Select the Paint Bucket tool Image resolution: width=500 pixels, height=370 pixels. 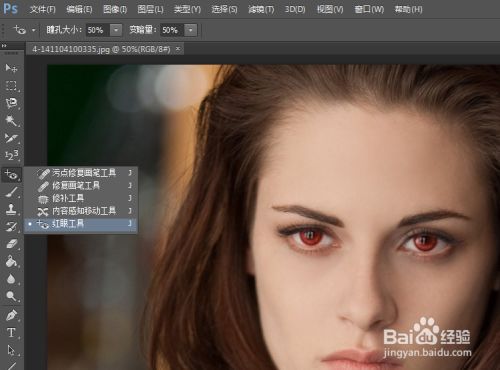click(x=11, y=261)
